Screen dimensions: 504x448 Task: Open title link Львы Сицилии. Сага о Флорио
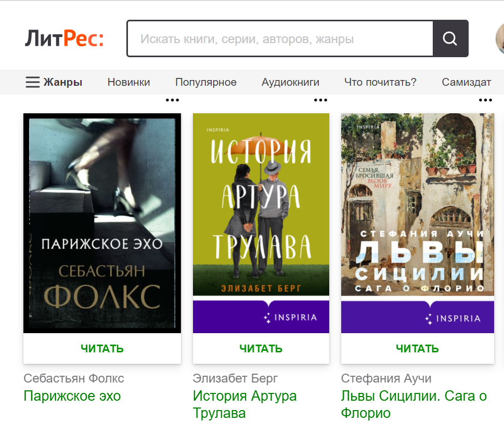pyautogui.click(x=414, y=404)
